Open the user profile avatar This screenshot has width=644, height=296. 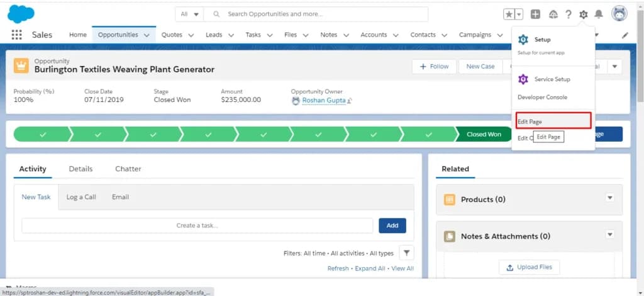pos(619,14)
